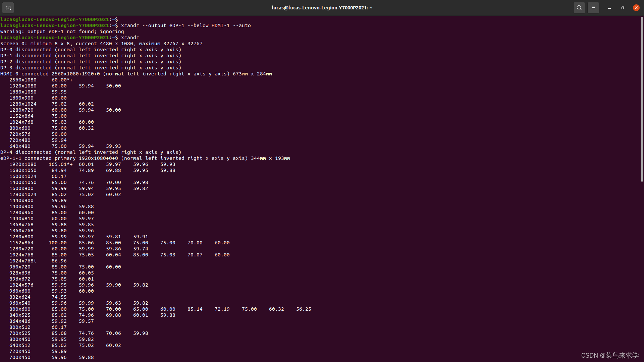The height and width of the screenshot is (362, 644).
Task: Click the 100.00 rate for 1152x864
Action: coord(58,243)
